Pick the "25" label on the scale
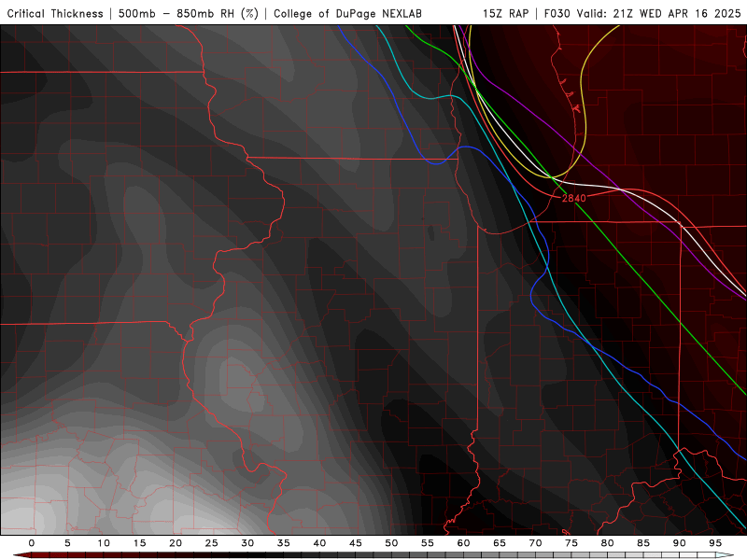The image size is (747, 560). tap(211, 543)
